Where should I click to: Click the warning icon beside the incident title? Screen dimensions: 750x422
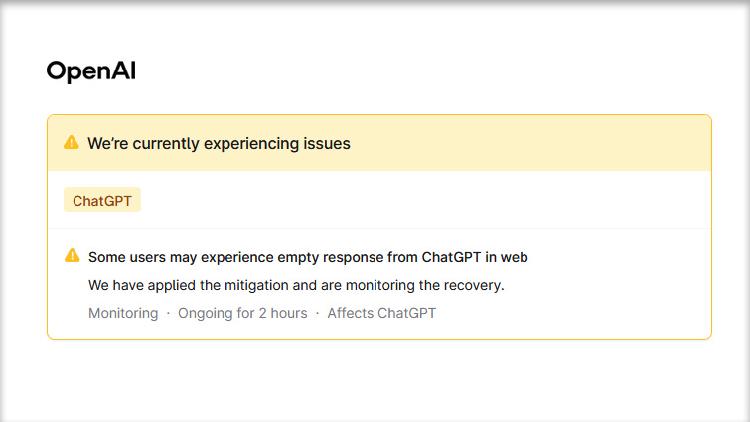[x=72, y=256]
